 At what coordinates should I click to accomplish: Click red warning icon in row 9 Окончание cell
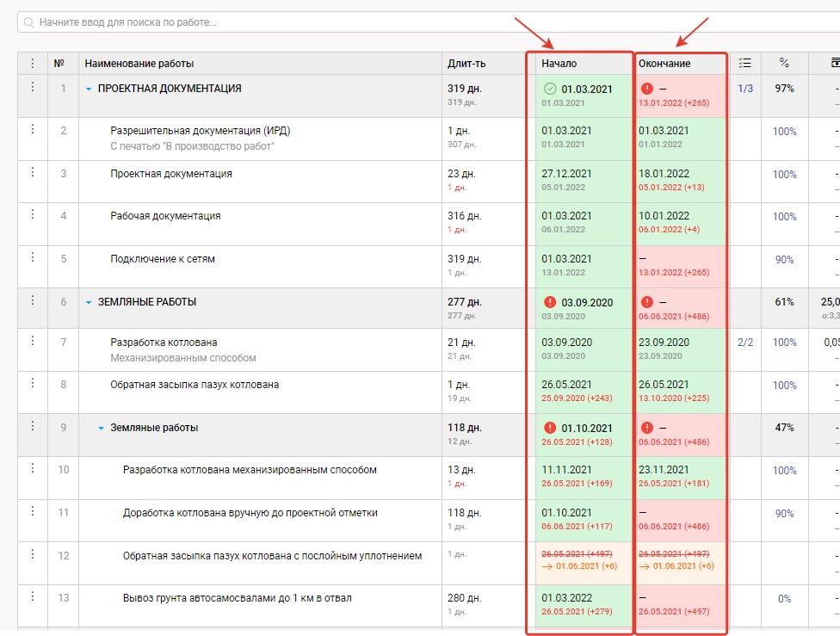coord(646,428)
